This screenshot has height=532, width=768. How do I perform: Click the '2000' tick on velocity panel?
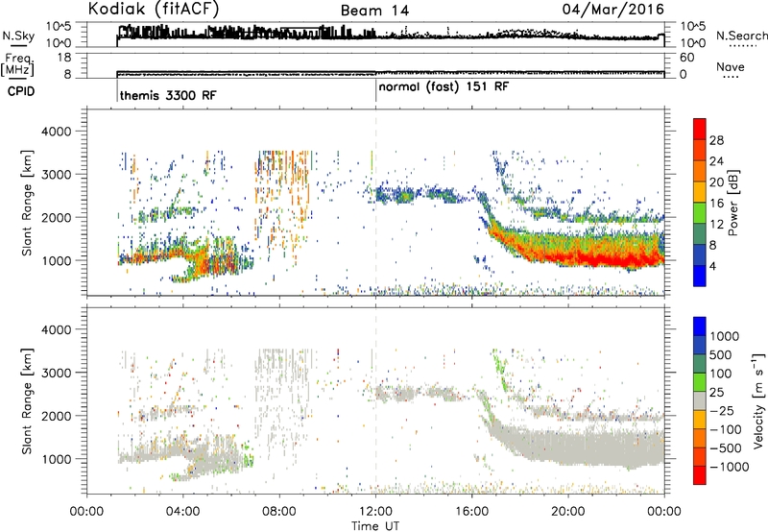point(56,416)
